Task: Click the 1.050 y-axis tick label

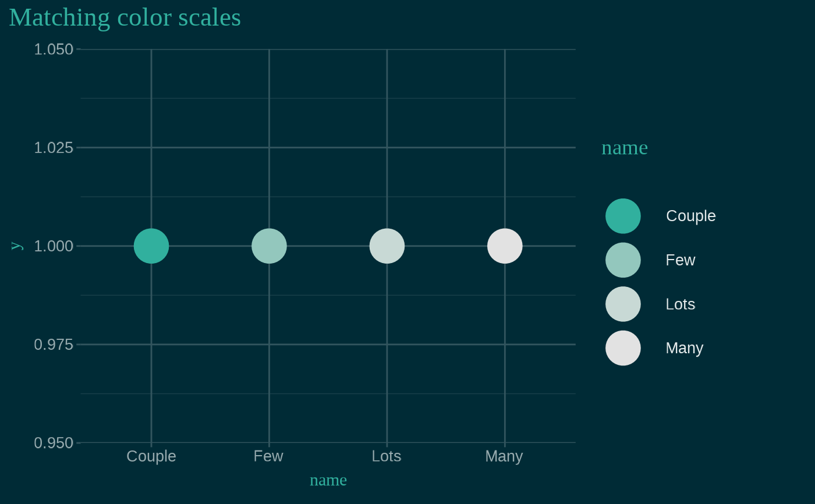Action: click(x=54, y=49)
